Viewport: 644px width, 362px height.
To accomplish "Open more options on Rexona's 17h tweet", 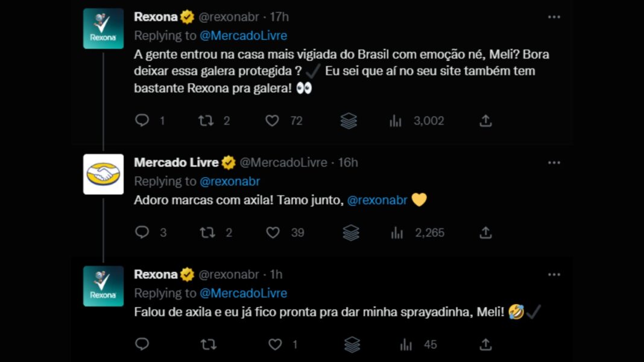I will pos(554,17).
